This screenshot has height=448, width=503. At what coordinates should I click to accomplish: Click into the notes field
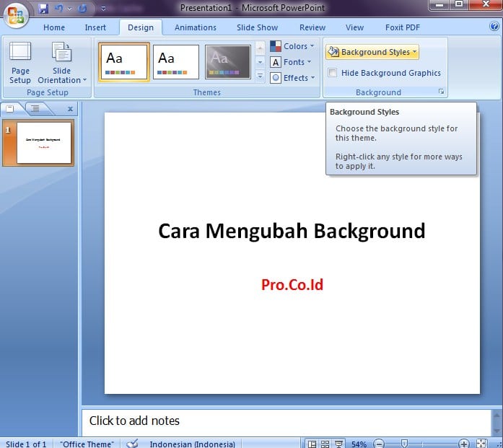click(x=287, y=421)
